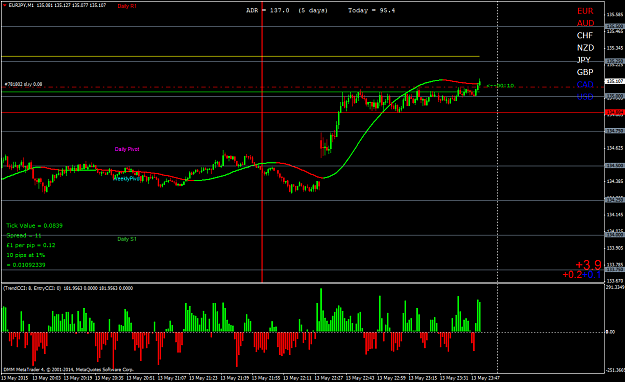Click the EUR currency label
Viewport: 625px width, 382px height.
pos(585,11)
